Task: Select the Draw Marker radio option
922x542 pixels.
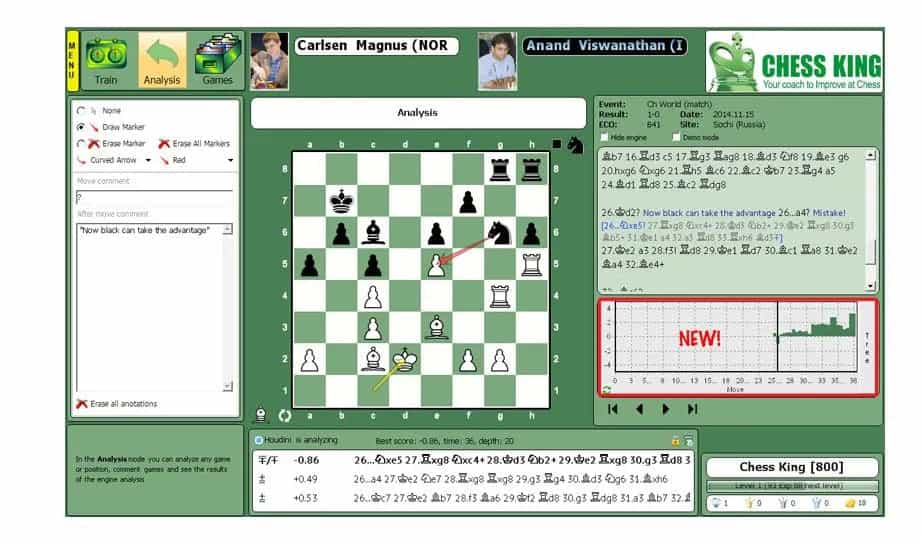Action: (x=81, y=127)
